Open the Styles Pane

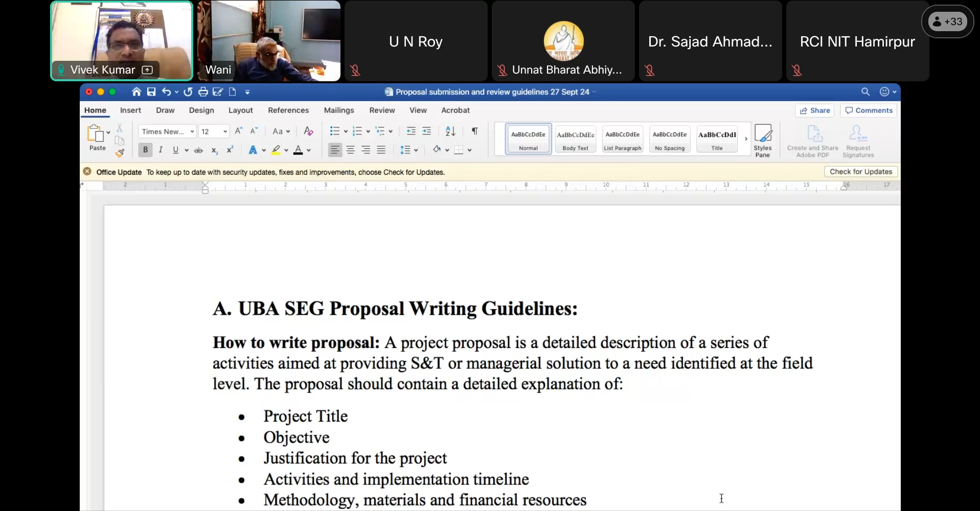(x=762, y=141)
